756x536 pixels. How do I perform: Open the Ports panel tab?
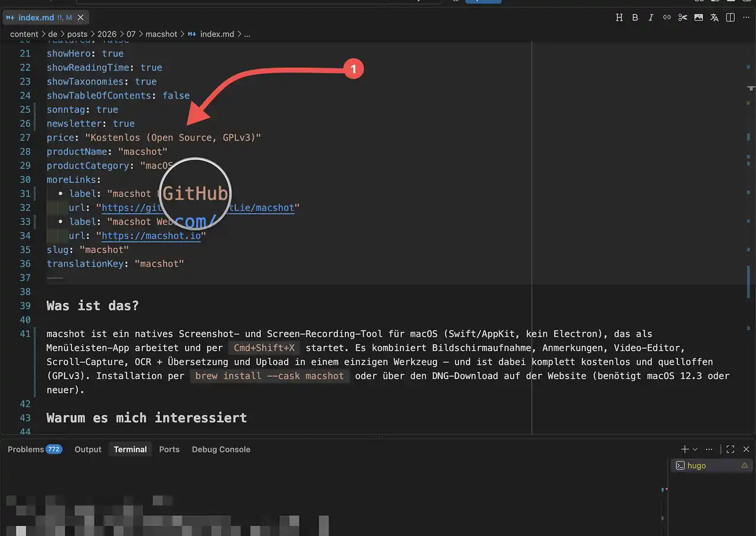click(x=169, y=449)
